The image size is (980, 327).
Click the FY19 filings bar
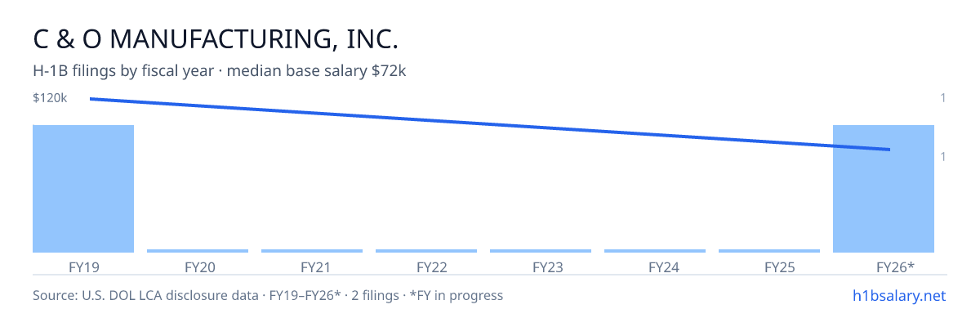pos(83,189)
